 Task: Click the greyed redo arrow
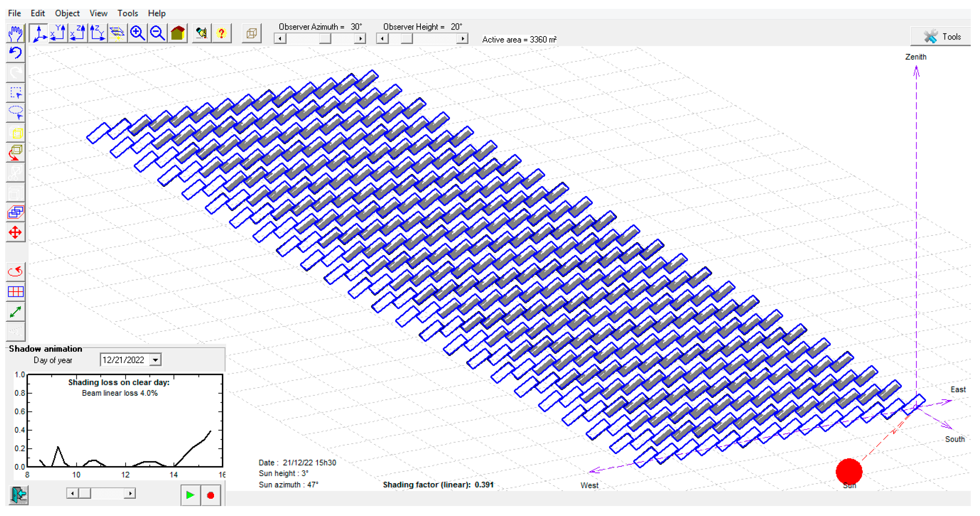(x=16, y=73)
